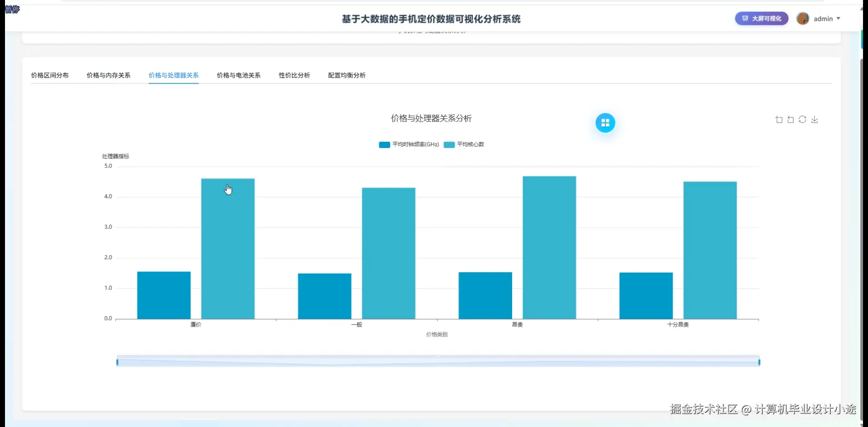Click the page title 基于大数据的手机定价数据可视化分析系统
Image resolution: width=868 pixels, height=427 pixels.
[431, 19]
